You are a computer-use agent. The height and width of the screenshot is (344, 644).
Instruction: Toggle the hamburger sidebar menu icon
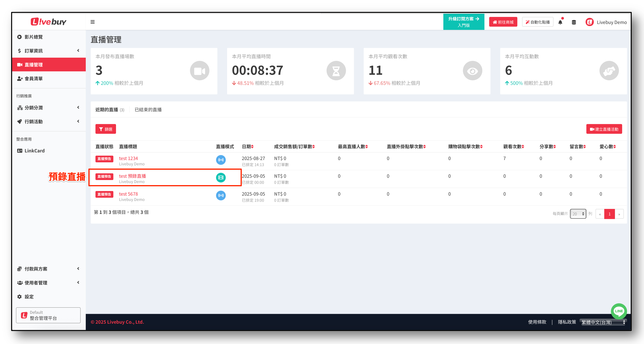(x=92, y=22)
